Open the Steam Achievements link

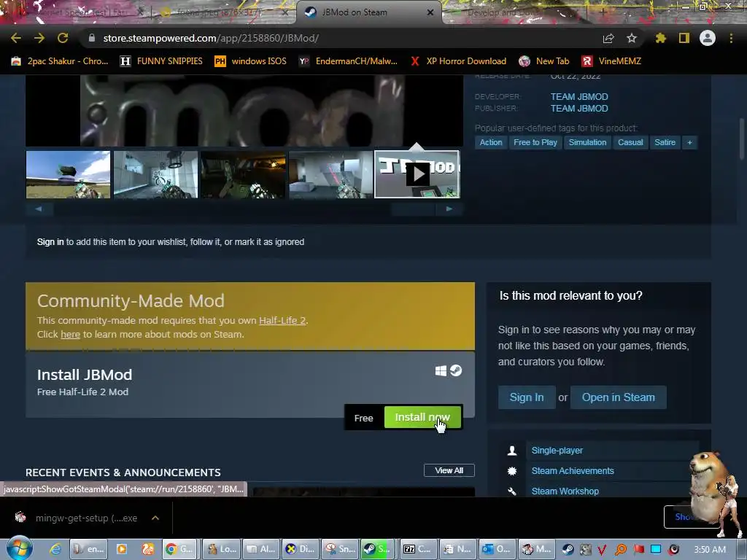point(573,471)
